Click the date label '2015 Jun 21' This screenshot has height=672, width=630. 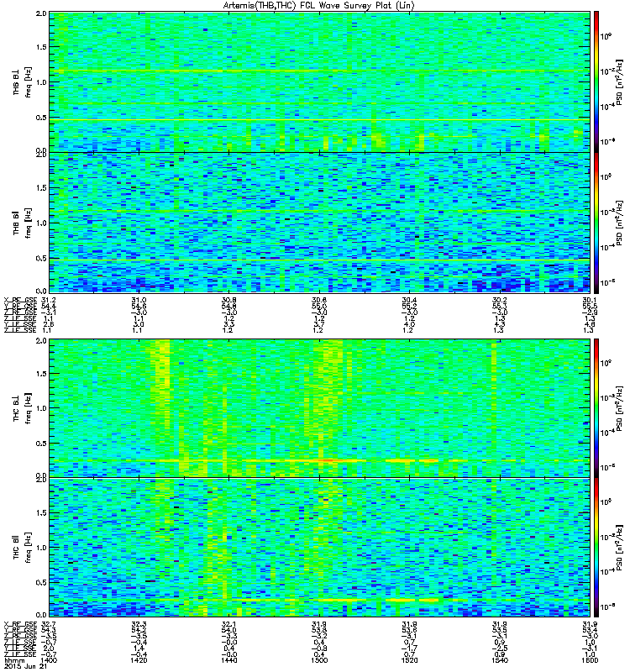[24, 666]
